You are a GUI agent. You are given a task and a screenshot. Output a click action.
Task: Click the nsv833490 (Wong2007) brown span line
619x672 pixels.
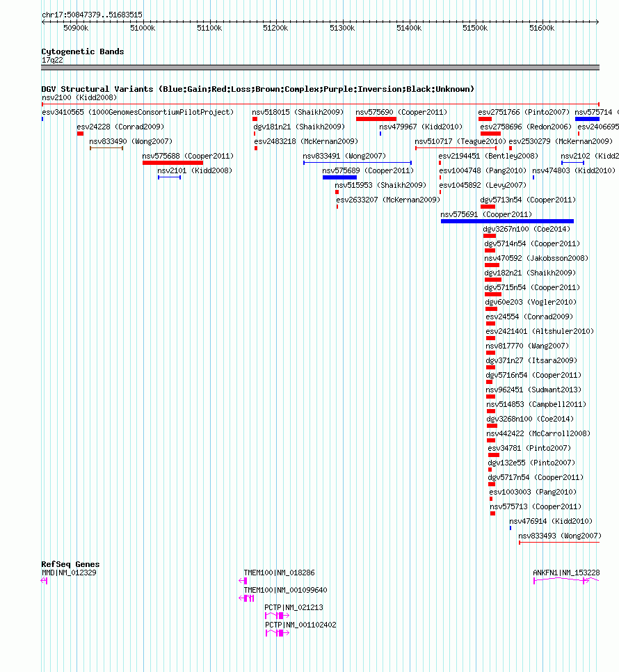pos(106,148)
